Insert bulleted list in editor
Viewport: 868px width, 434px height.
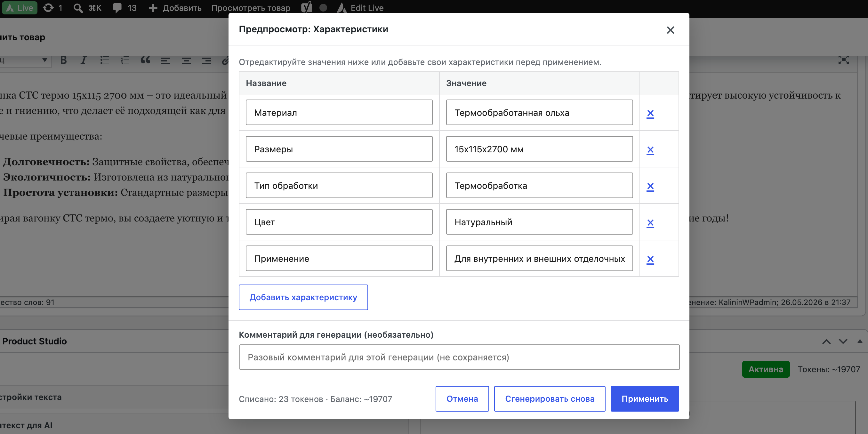pos(104,60)
